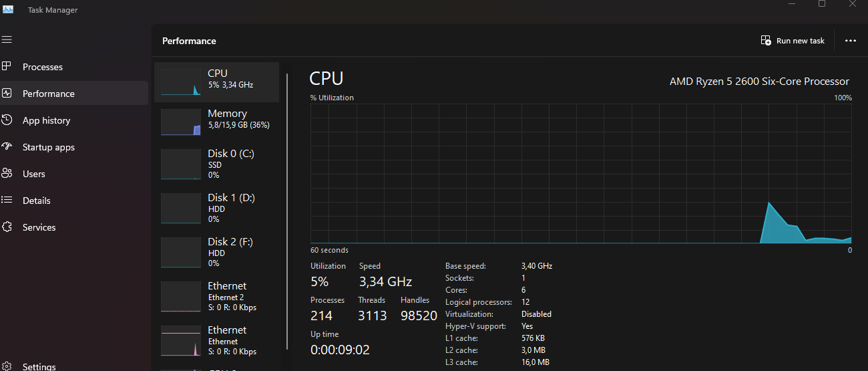This screenshot has width=868, height=371.
Task: Select the Ethernet 2 graph thumbnail
Action: click(181, 297)
